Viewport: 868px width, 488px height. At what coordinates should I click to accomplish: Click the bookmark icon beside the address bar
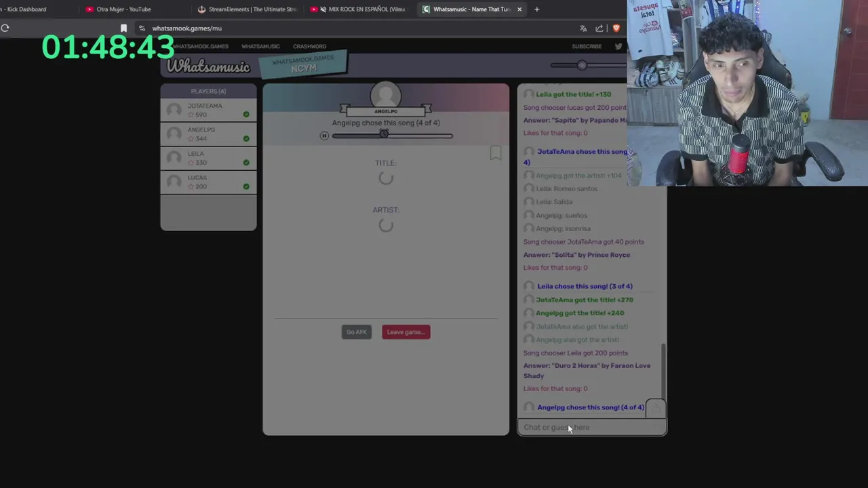(x=123, y=28)
